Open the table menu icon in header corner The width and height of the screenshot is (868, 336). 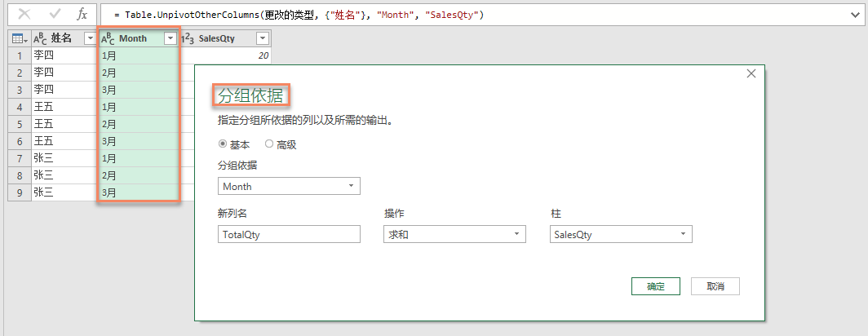tap(18, 39)
